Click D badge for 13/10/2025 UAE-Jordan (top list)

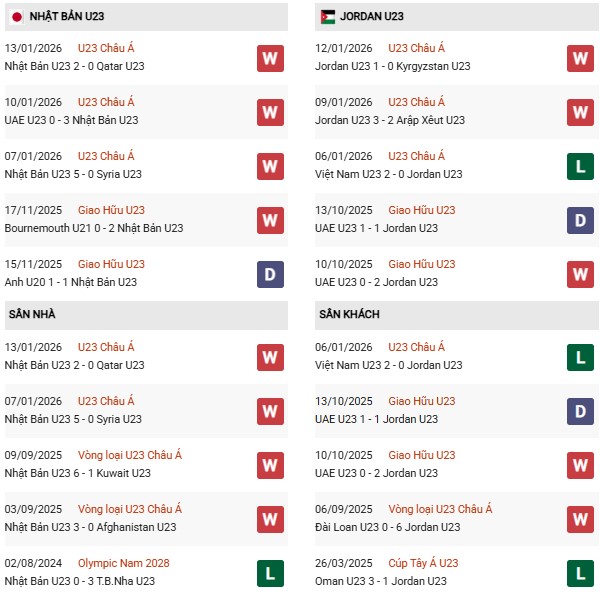(x=581, y=220)
